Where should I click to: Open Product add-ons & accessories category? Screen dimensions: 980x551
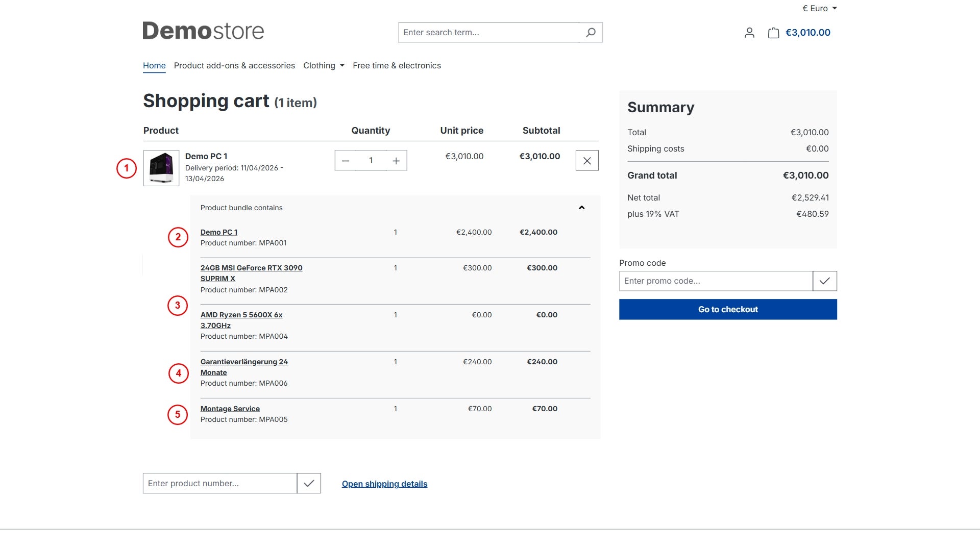[x=234, y=65]
